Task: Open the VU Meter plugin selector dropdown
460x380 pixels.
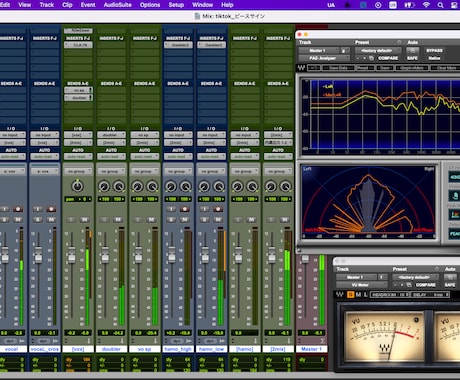Action: tap(362, 285)
